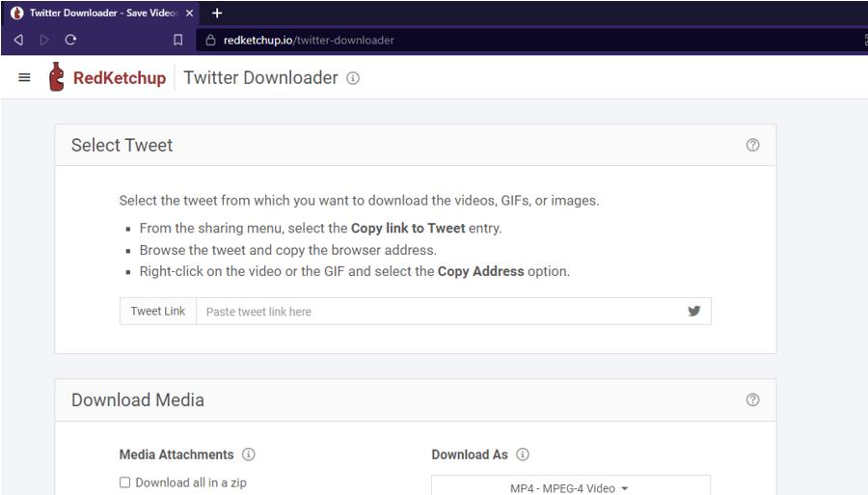868x495 pixels.
Task: Show info next to Twitter Downloader title
Action: tap(353, 78)
